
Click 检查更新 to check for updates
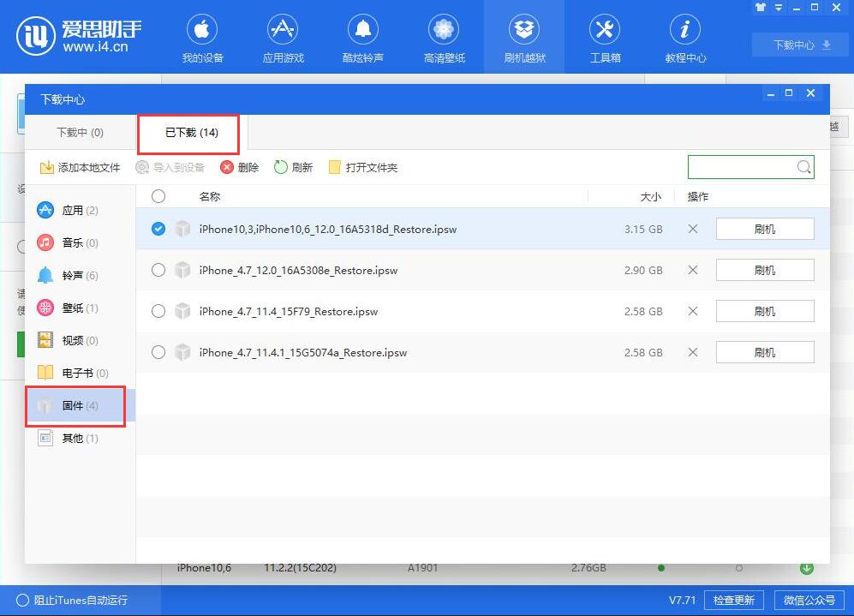tap(734, 600)
